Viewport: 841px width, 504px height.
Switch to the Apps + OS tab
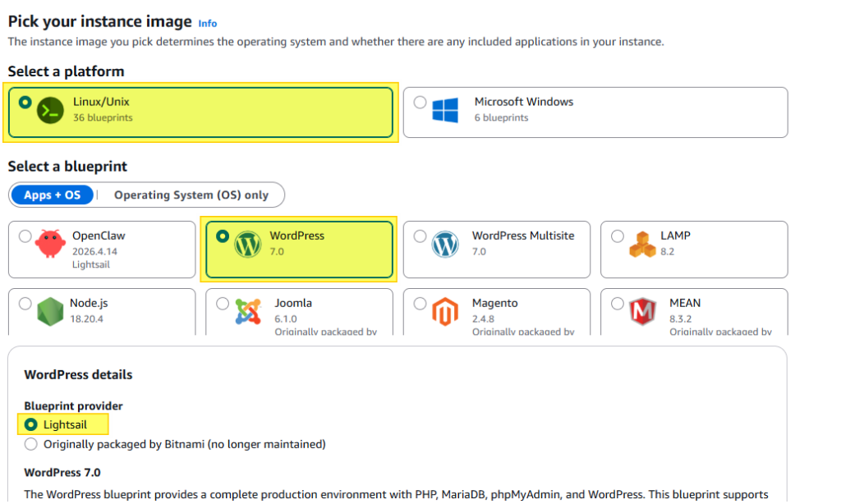pyautogui.click(x=52, y=195)
